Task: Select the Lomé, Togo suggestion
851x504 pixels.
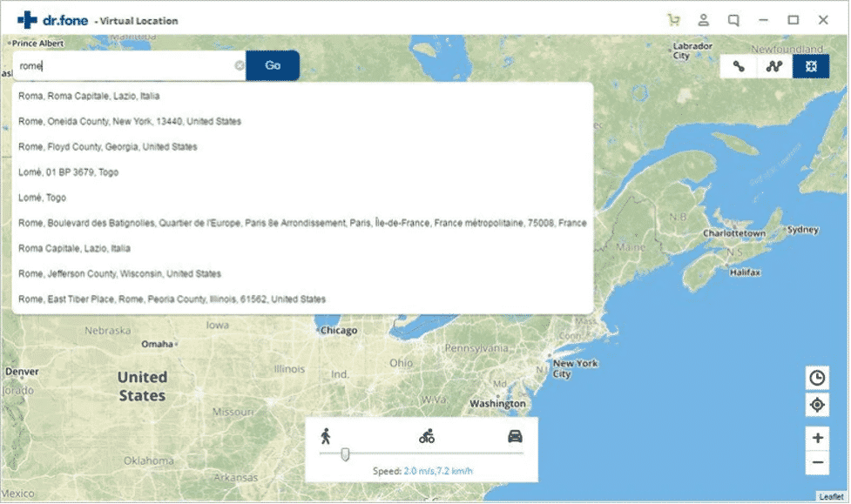Action: (302, 198)
